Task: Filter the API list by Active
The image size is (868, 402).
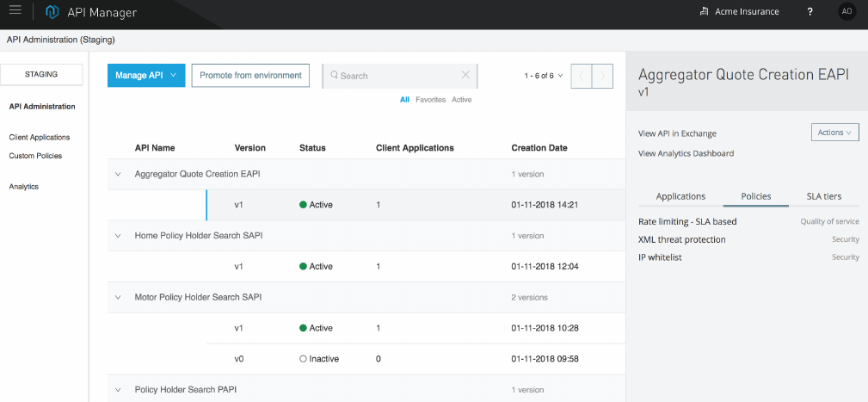Action: (462, 100)
